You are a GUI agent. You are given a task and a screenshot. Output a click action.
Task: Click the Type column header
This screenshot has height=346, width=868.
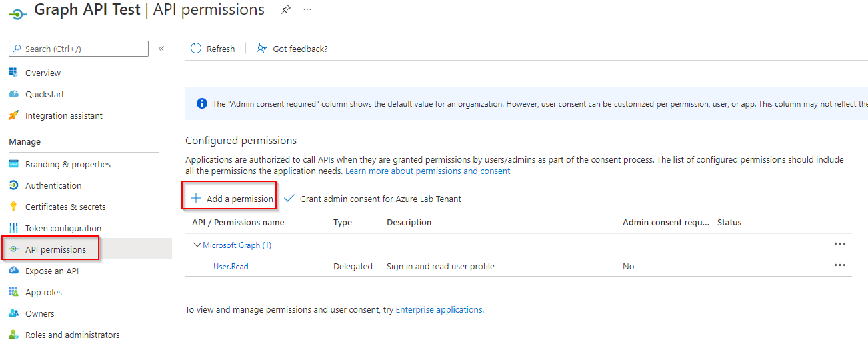[x=343, y=223]
